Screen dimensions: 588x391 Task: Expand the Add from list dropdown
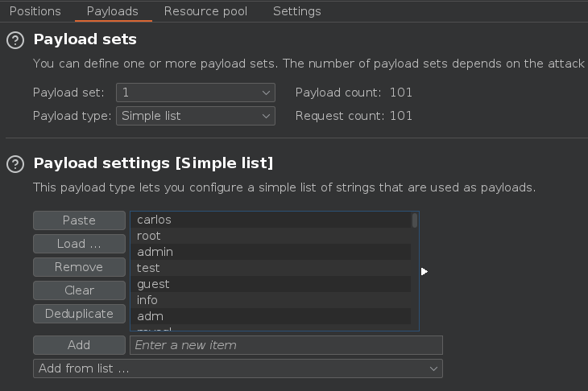coord(238,368)
